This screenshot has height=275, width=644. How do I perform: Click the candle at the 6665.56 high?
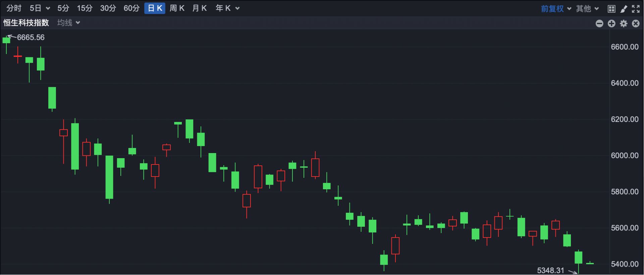6,41
